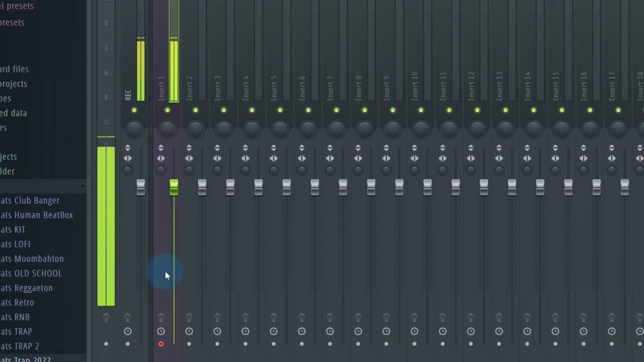This screenshot has width=644, height=362.
Task: Open latency clock of REC track
Action: click(x=128, y=331)
